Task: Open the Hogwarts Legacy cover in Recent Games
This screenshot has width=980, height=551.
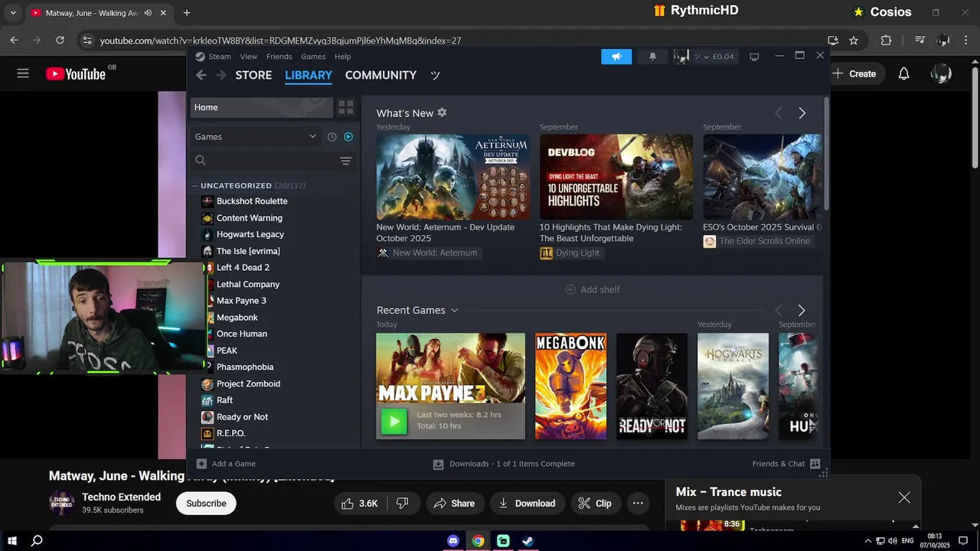Action: 733,386
